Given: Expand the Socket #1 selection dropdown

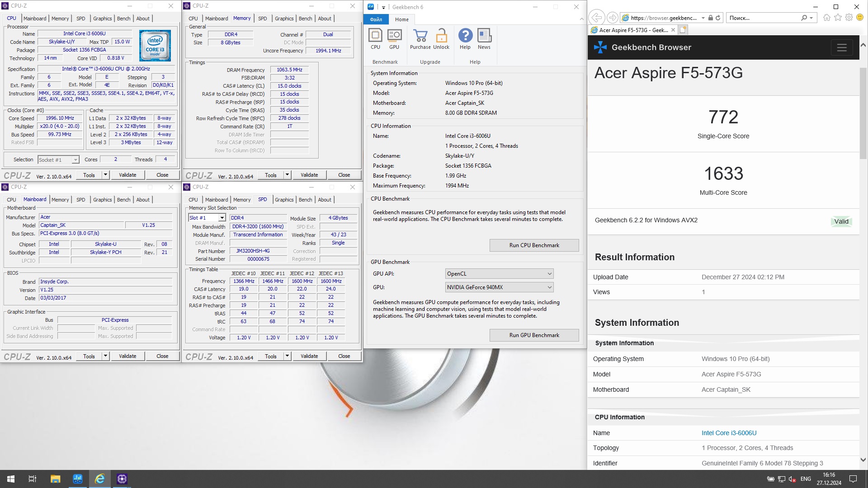Looking at the screenshot, I should (75, 160).
